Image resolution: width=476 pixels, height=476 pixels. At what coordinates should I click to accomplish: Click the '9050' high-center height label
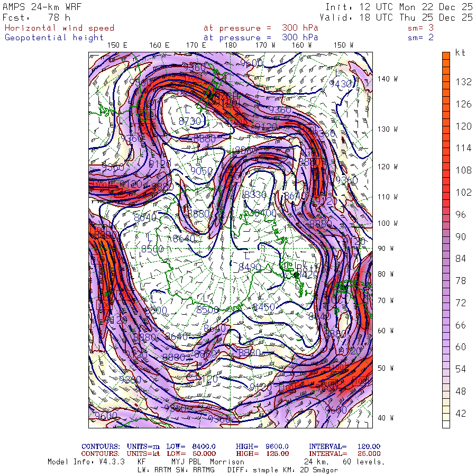202,171
